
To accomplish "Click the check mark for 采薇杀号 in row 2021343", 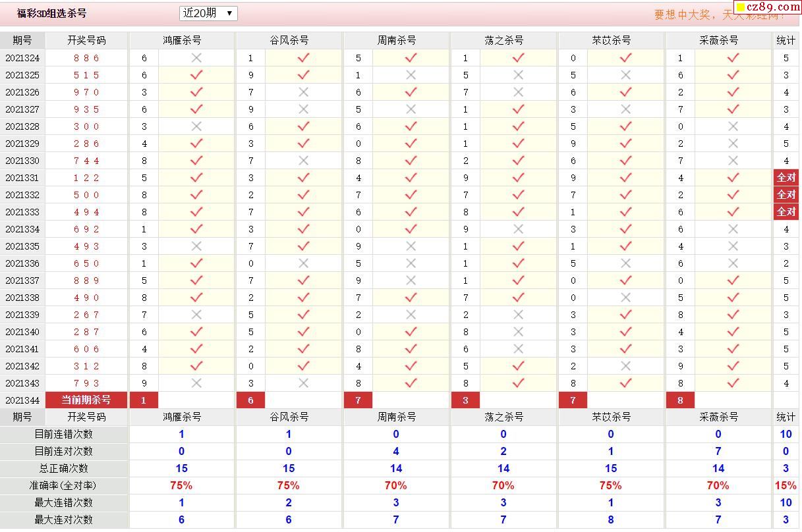I will pyautogui.click(x=733, y=383).
